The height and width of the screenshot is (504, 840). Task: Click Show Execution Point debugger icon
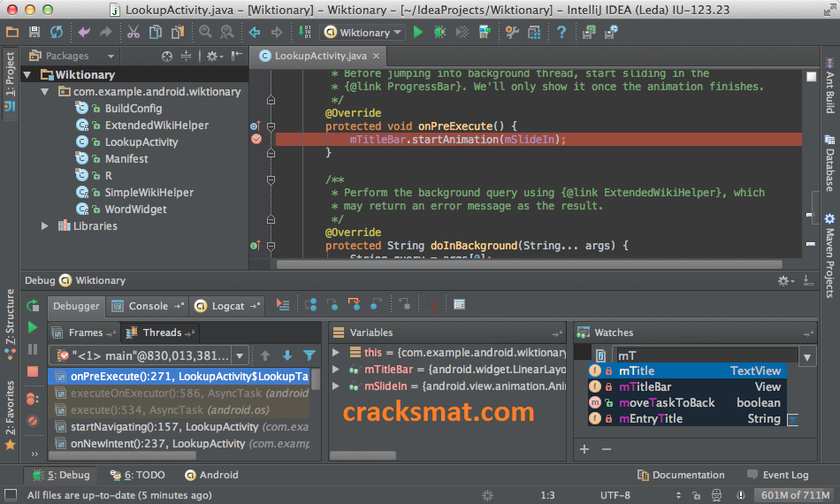[x=283, y=305]
